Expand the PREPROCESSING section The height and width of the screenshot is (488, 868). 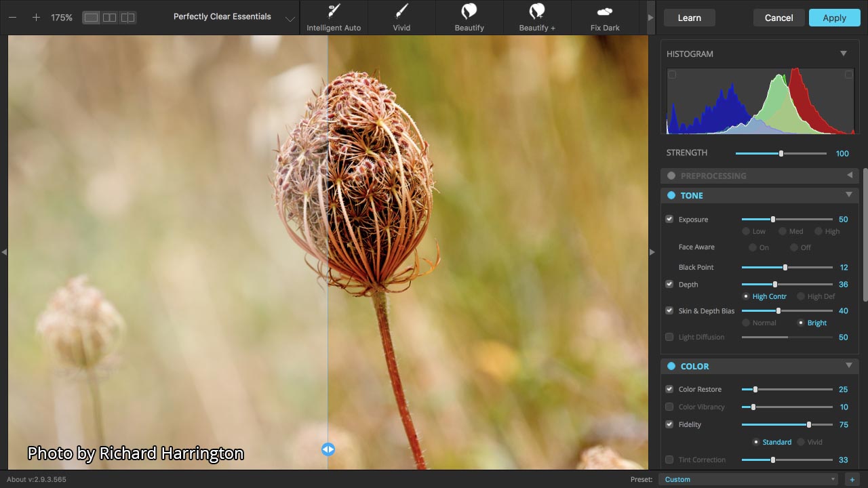tap(850, 176)
